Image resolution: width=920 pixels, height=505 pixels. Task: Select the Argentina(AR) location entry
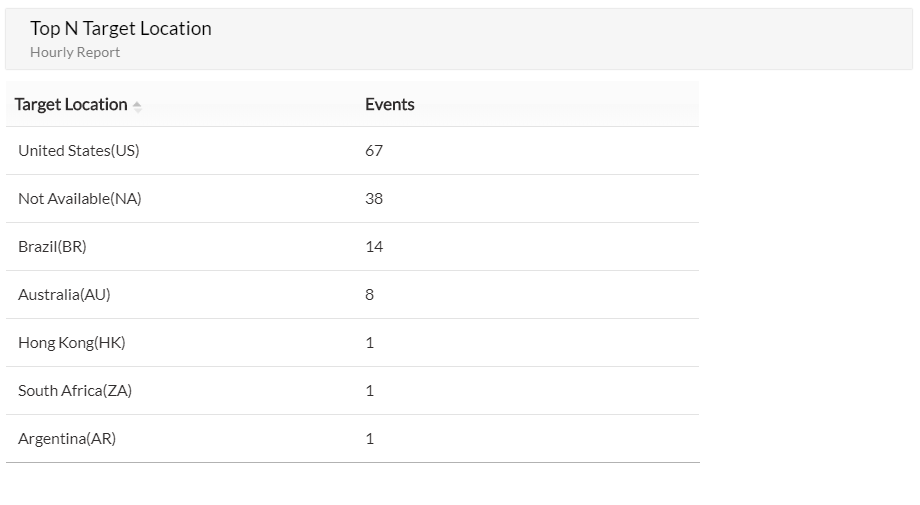pos(67,439)
